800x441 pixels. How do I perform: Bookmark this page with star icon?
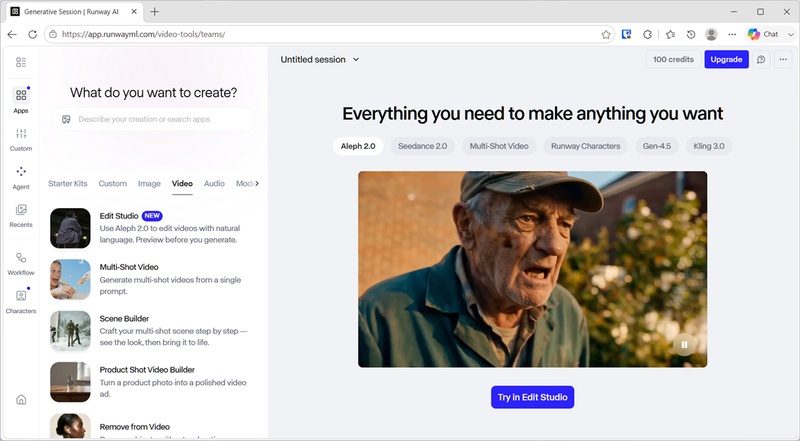coord(606,34)
